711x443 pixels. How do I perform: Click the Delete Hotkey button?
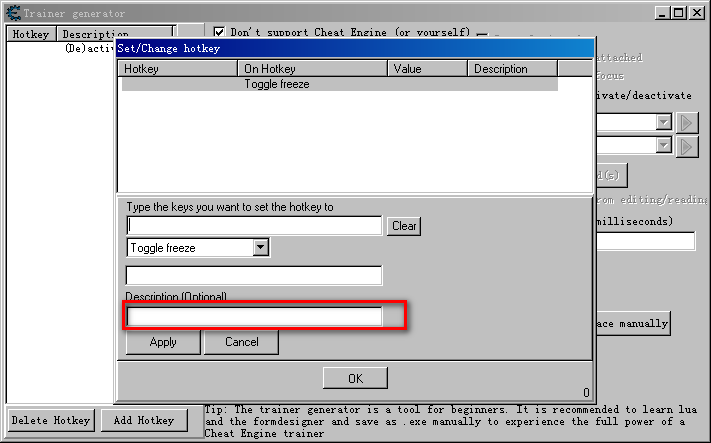coord(51,420)
